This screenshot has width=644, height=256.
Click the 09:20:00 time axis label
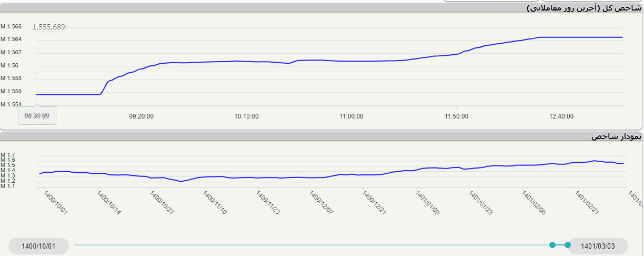coord(142,116)
